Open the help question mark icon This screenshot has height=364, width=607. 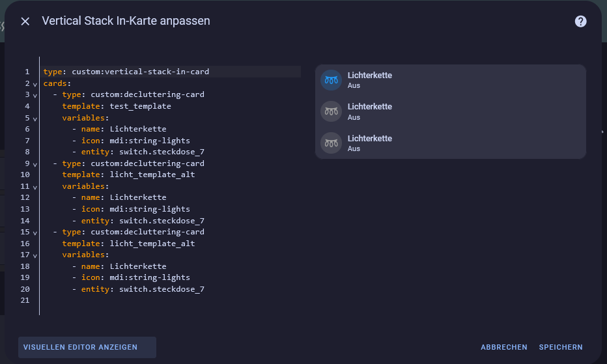pos(580,21)
